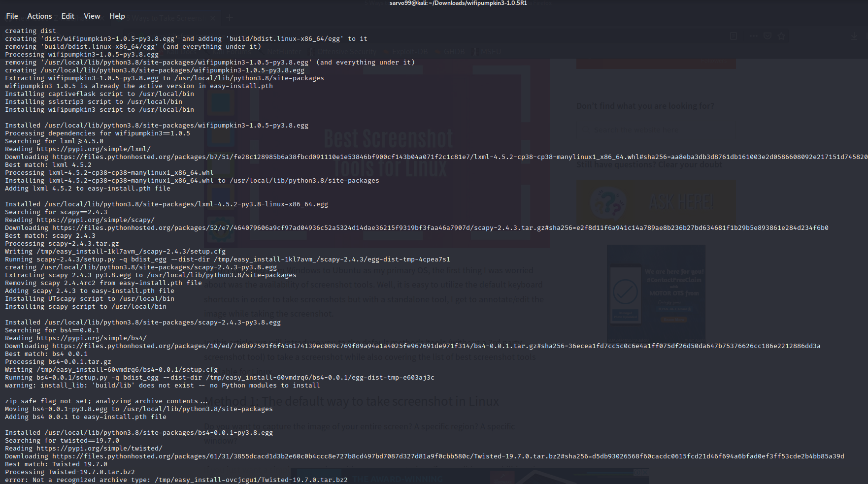Click 'Adding lxml 4.5.2 to easy-install.pth' line

coord(88,189)
